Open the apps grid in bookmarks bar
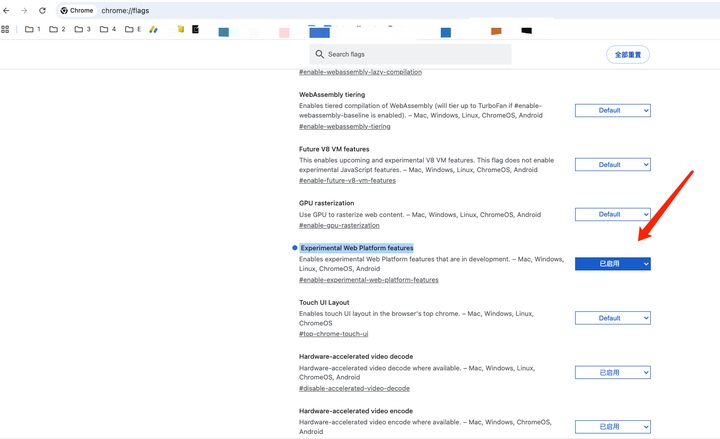The height and width of the screenshot is (439, 720). click(6, 30)
